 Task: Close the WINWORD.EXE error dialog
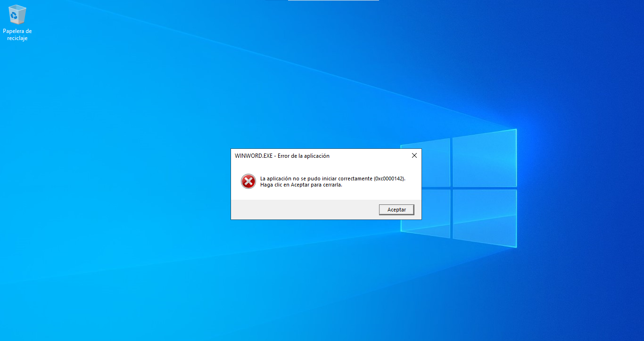click(414, 155)
